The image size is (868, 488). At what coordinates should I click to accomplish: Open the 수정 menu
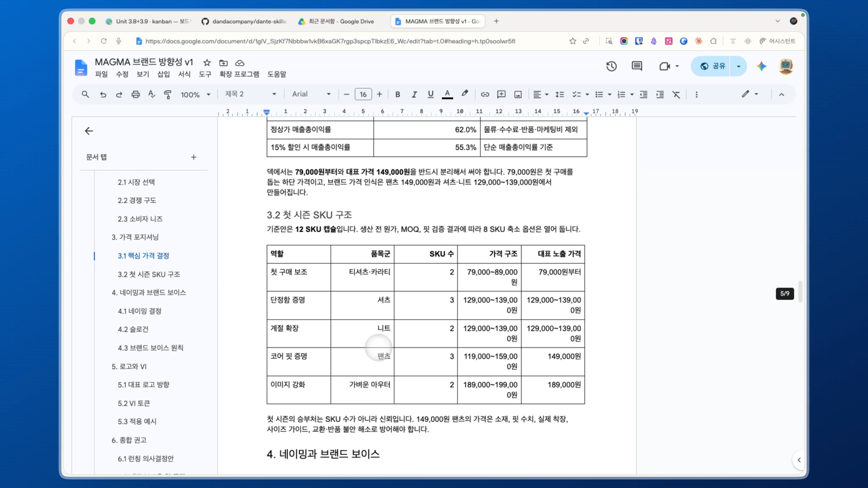tap(122, 74)
